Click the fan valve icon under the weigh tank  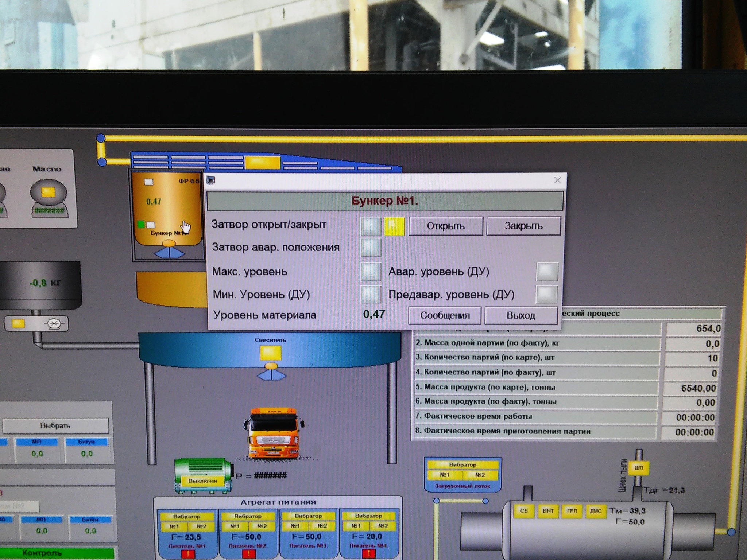[x=55, y=323]
